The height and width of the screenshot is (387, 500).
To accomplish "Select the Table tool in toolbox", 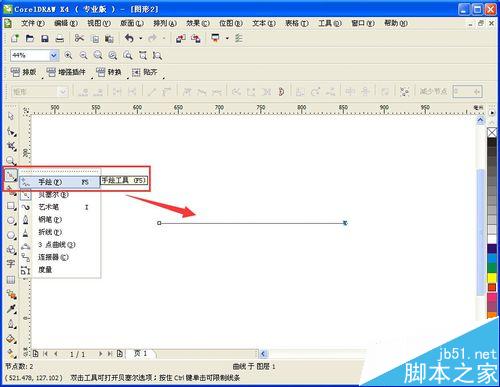I will point(11,280).
